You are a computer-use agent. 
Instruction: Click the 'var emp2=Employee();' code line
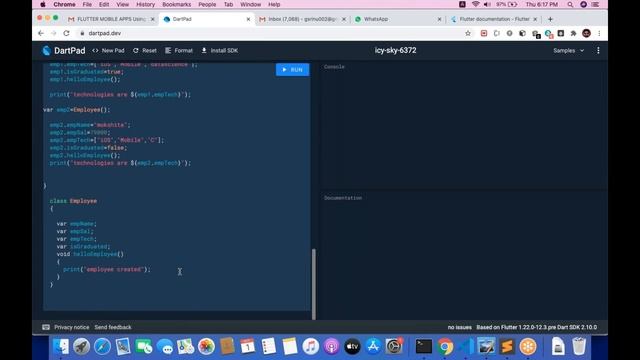77,110
